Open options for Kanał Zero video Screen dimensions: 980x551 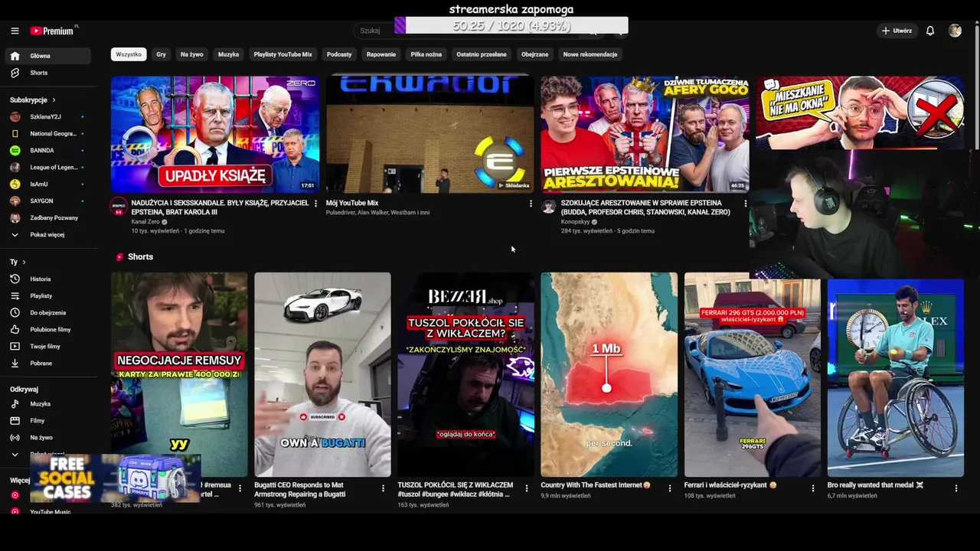[315, 204]
